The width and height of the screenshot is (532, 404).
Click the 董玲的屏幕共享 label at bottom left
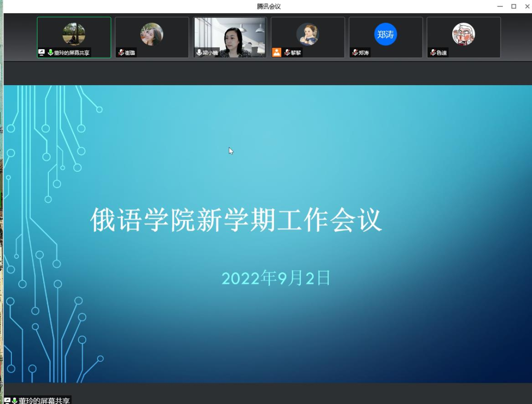44,401
